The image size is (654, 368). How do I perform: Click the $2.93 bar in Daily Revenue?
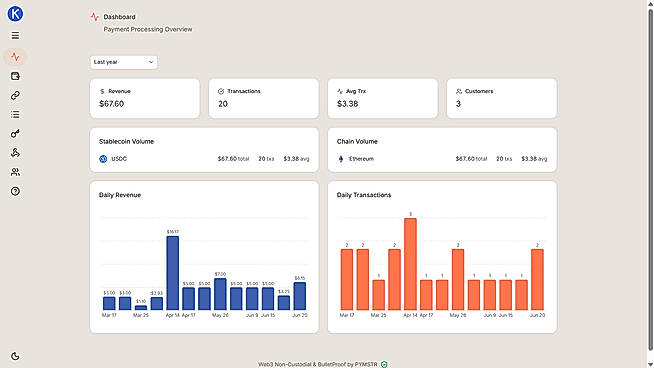tap(157, 303)
